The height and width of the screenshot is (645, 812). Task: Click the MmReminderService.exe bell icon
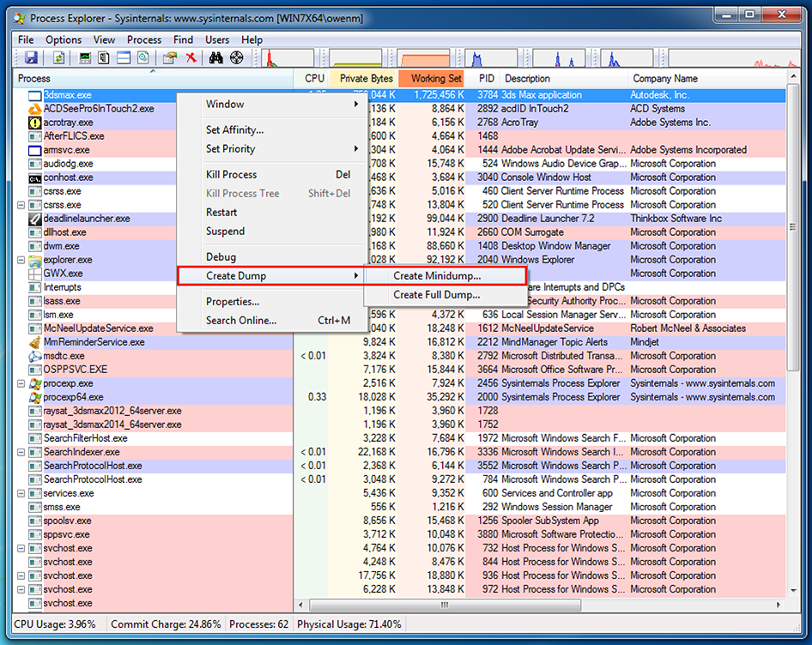34,342
